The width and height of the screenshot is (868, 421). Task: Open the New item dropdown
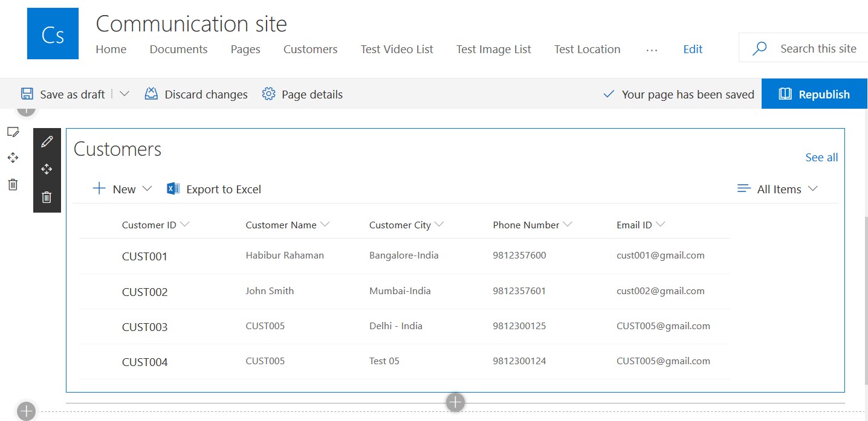148,188
